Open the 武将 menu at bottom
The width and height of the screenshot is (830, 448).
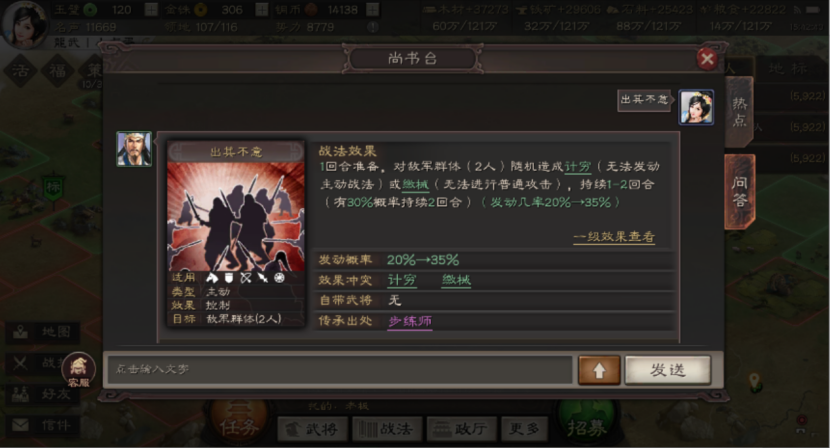pos(312,428)
